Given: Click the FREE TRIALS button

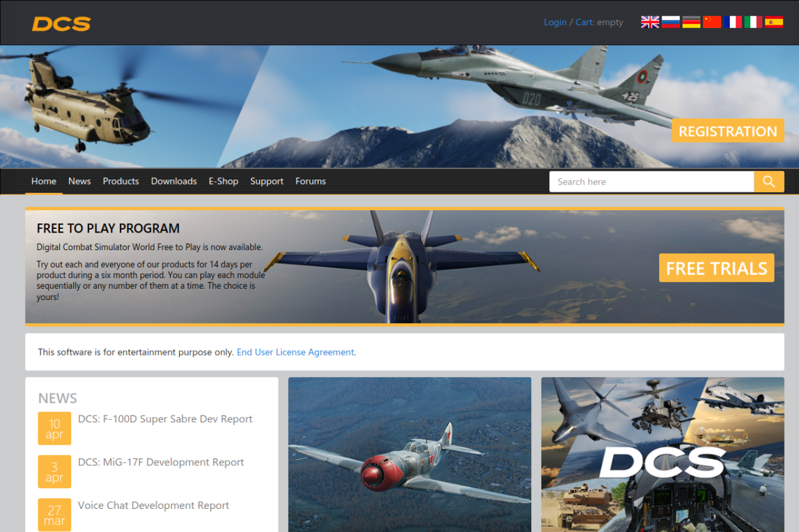Looking at the screenshot, I should (x=716, y=268).
